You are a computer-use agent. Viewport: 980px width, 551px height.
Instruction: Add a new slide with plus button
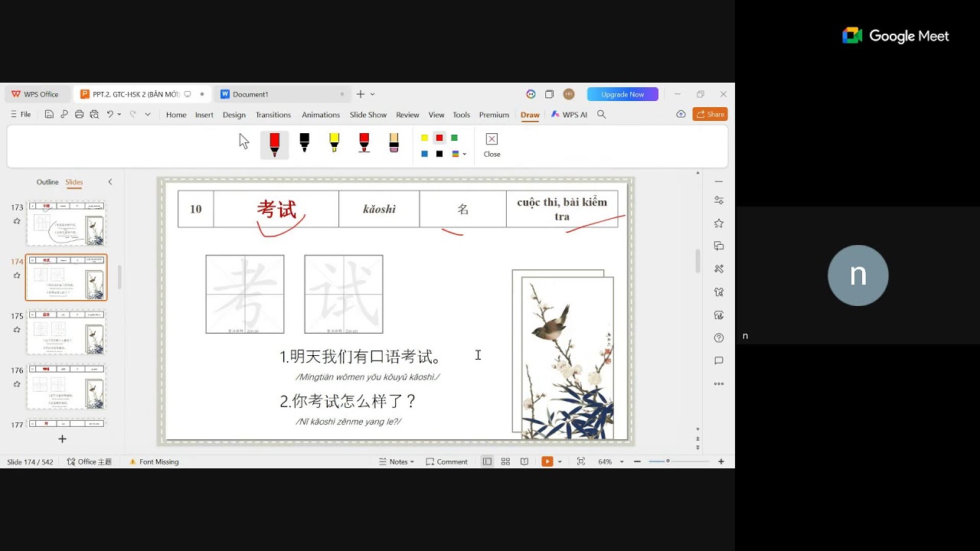pyautogui.click(x=63, y=439)
